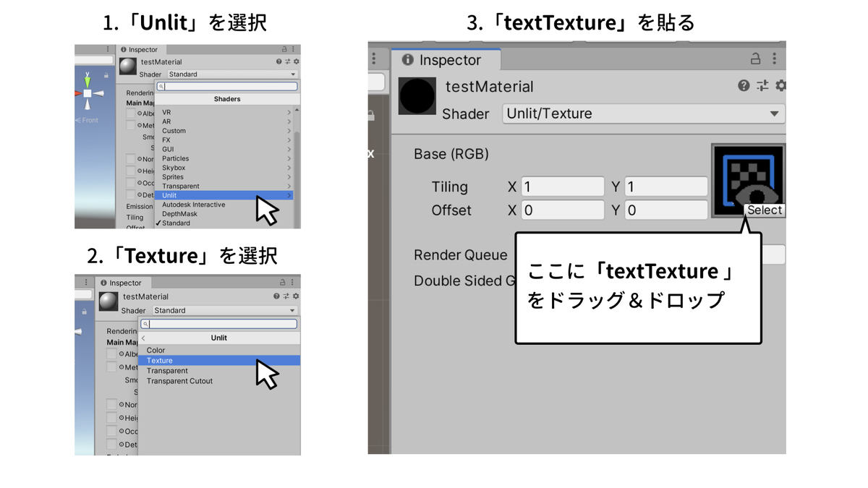Screen dimensions: 868x488
Task: Click the green Y-axis arrow on the scene gizmo
Action: click(x=87, y=82)
